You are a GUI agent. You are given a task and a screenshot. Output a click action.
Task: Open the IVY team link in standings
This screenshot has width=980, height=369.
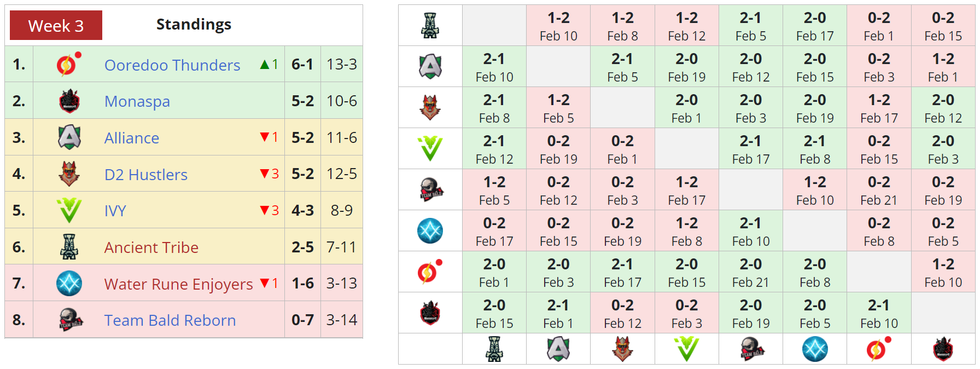[x=115, y=211]
